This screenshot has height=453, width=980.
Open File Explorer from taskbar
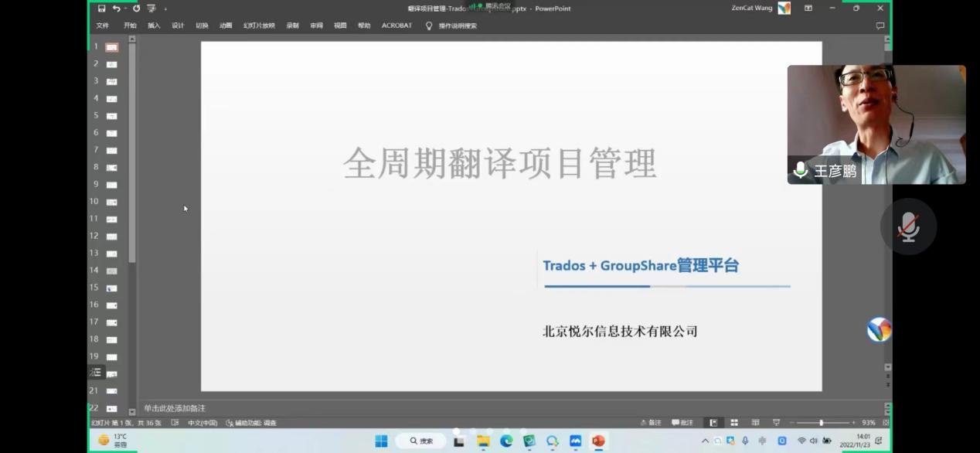(483, 441)
